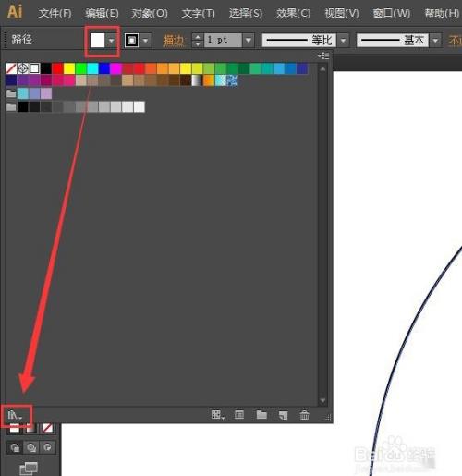462x476 pixels.
Task: Select the black swatch in top row
Action: [x=46, y=68]
